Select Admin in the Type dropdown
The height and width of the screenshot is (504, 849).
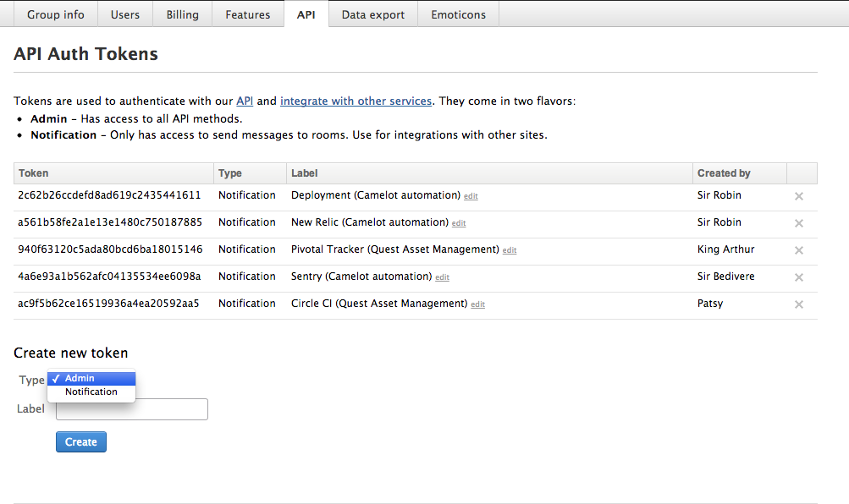[x=91, y=378]
